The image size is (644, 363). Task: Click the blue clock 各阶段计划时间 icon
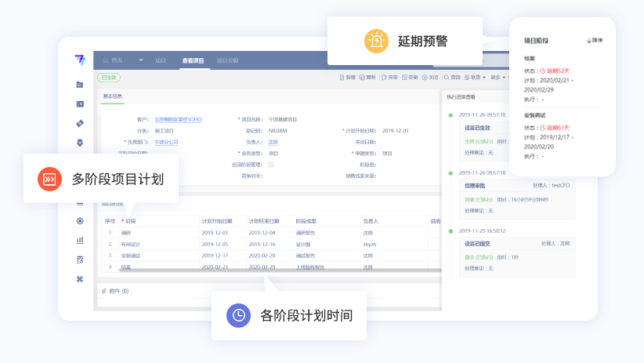pos(238,315)
